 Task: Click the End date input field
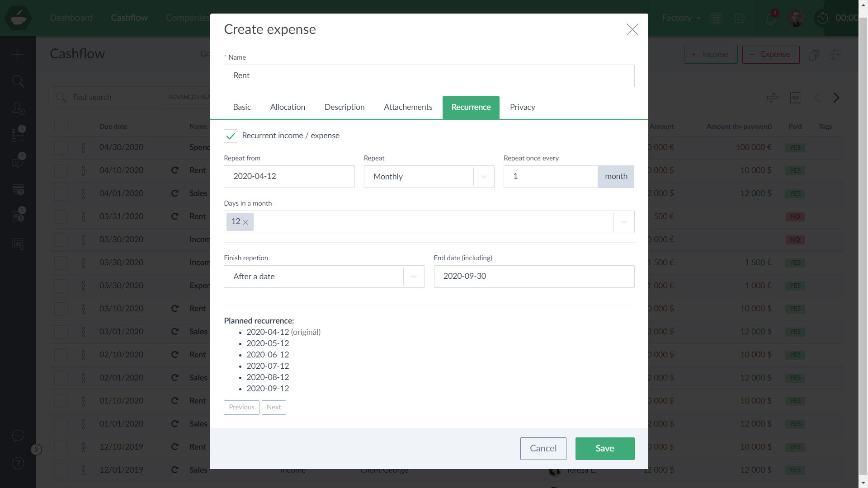(533, 277)
